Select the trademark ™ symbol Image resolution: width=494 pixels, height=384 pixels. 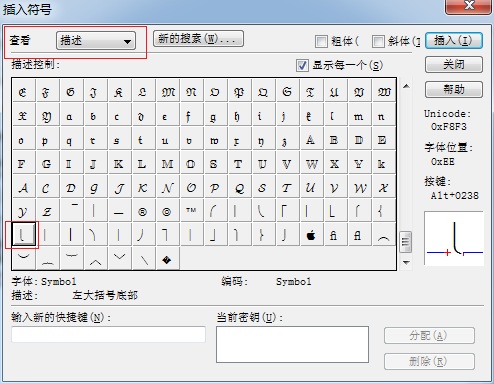191,212
